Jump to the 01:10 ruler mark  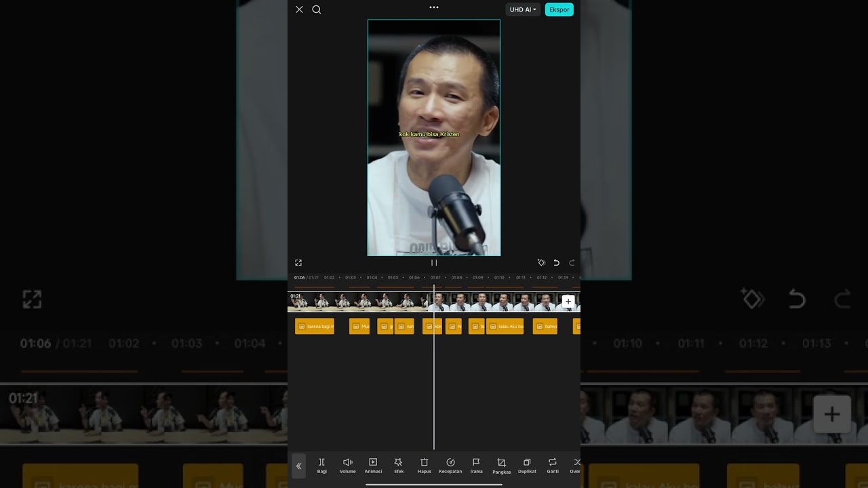[499, 277]
